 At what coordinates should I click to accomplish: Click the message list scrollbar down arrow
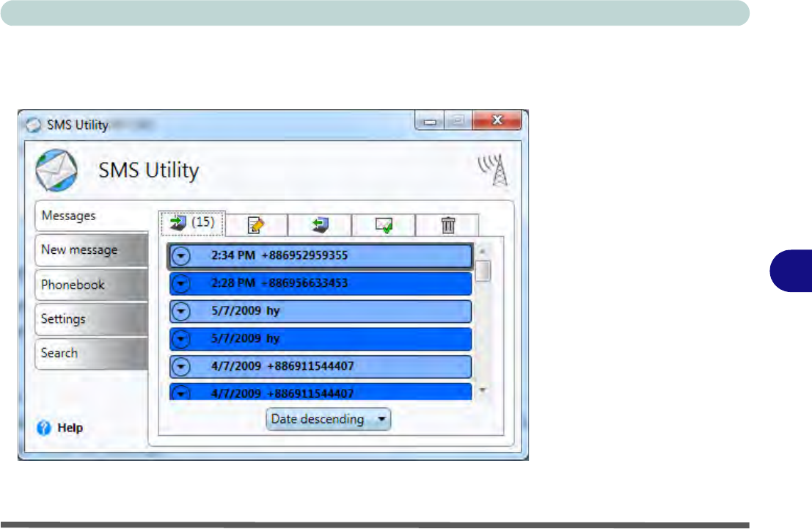[483, 391]
